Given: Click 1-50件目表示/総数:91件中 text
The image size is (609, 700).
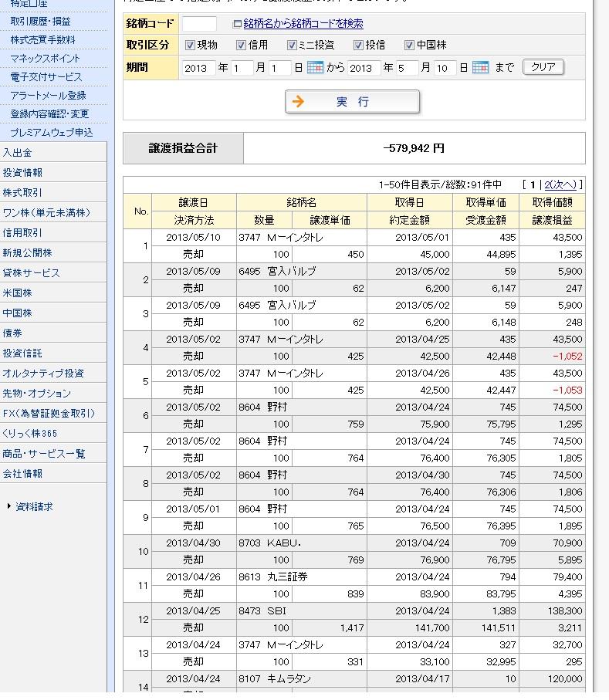Looking at the screenshot, I should point(440,184).
